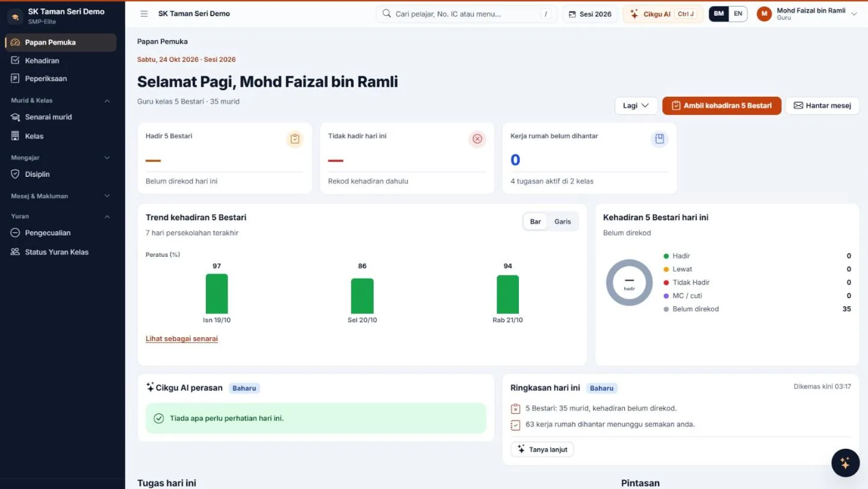Open the Lagi dropdown
Screen dimensions: 868x489
pos(636,106)
